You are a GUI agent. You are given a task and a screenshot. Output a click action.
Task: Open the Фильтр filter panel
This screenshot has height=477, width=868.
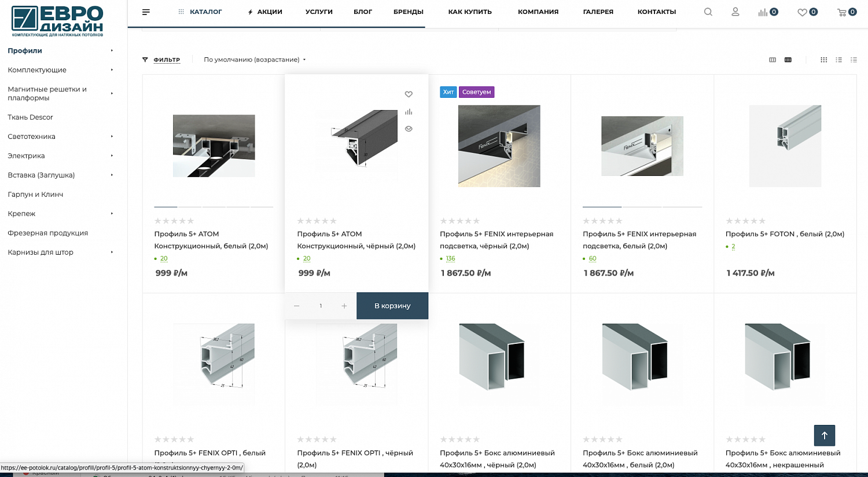coord(161,60)
